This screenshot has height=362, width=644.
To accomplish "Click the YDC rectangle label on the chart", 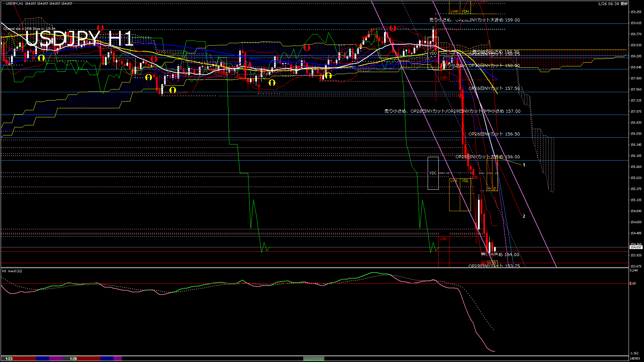I will (433, 173).
